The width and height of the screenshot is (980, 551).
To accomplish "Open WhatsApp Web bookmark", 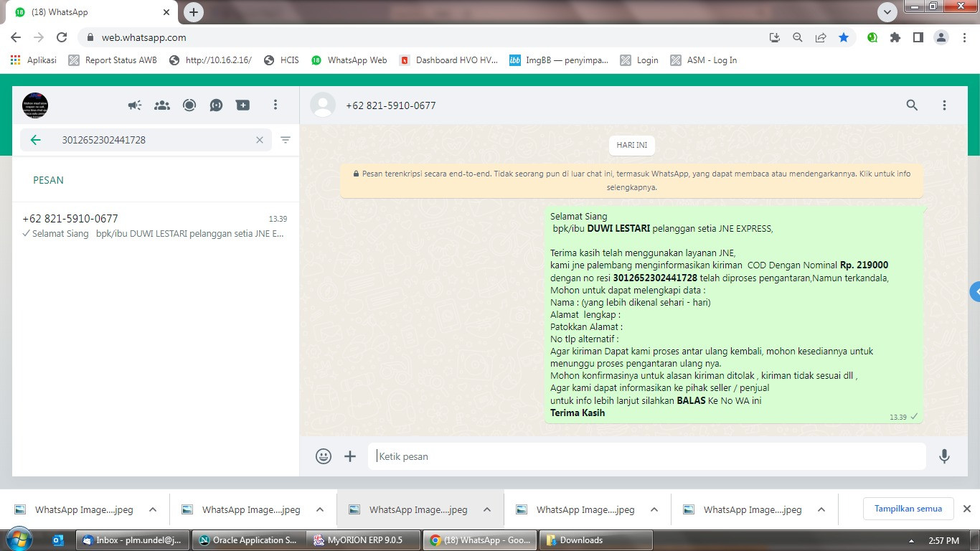I will tap(349, 60).
